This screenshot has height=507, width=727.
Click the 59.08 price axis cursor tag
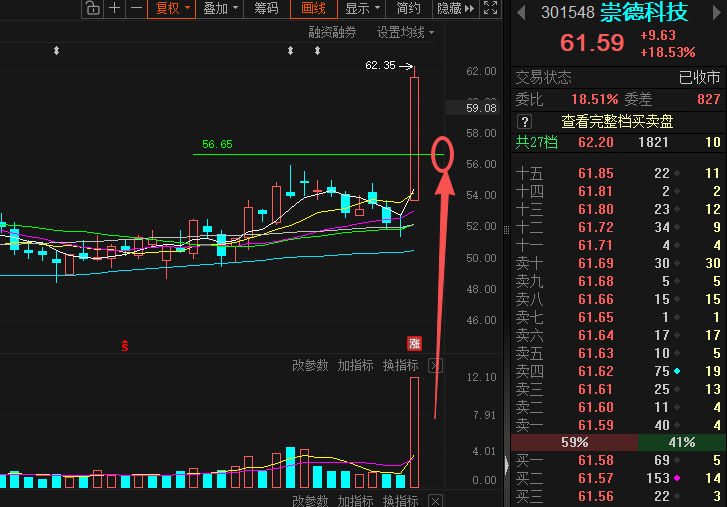pyautogui.click(x=473, y=108)
